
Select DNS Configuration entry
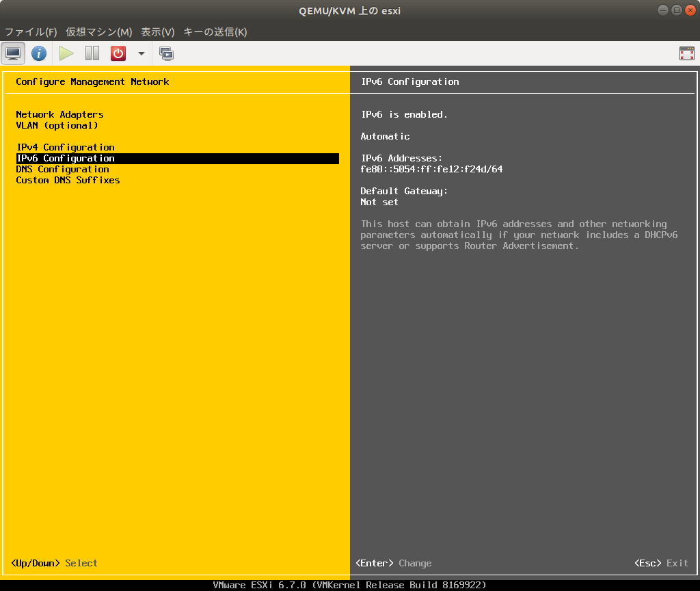pyautogui.click(x=62, y=170)
